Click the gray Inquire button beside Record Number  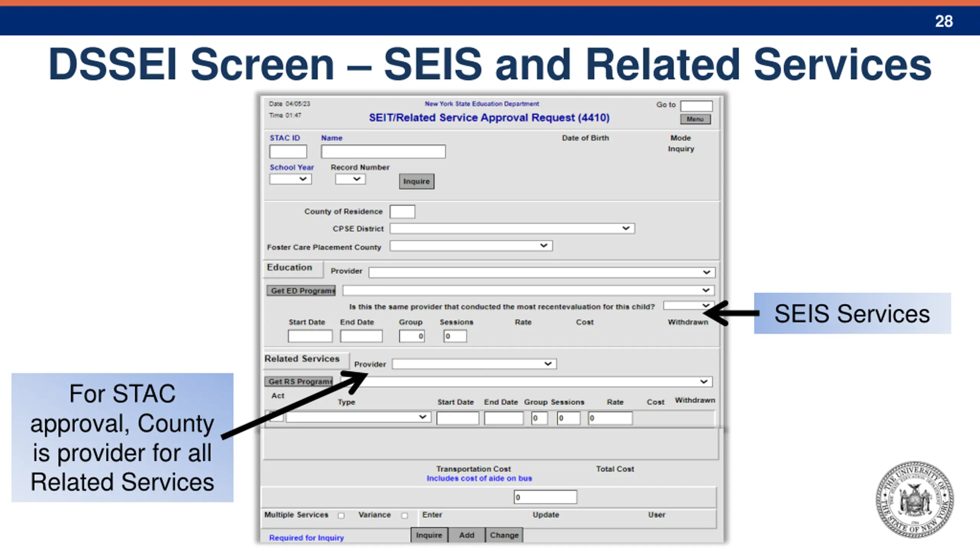[x=416, y=181]
